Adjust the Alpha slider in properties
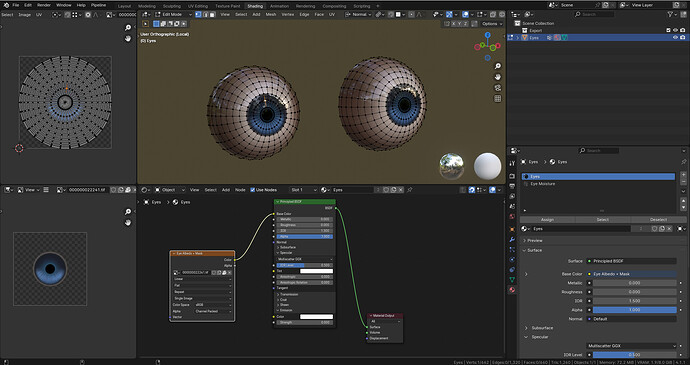 pos(634,310)
